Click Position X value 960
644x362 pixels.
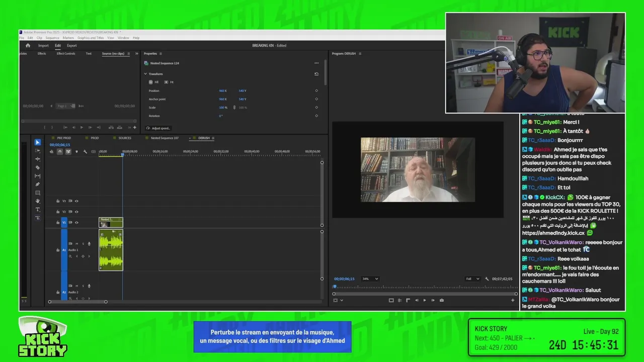tap(223, 91)
